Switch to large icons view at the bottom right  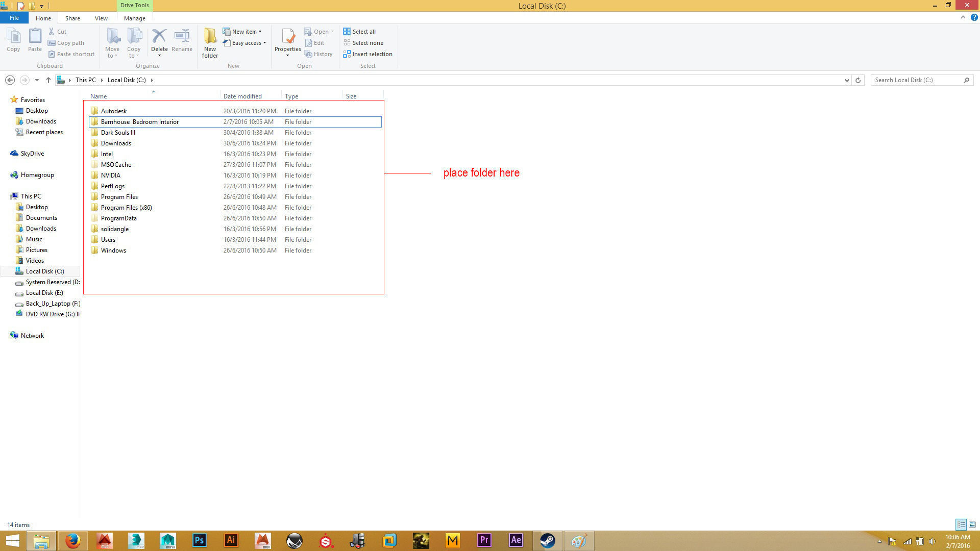pyautogui.click(x=972, y=524)
